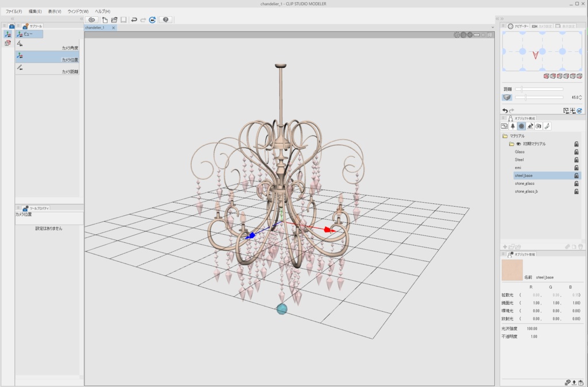588x387 pixels.
Task: Click the tree-shaped icon in the object composition panel
Action: click(x=513, y=126)
